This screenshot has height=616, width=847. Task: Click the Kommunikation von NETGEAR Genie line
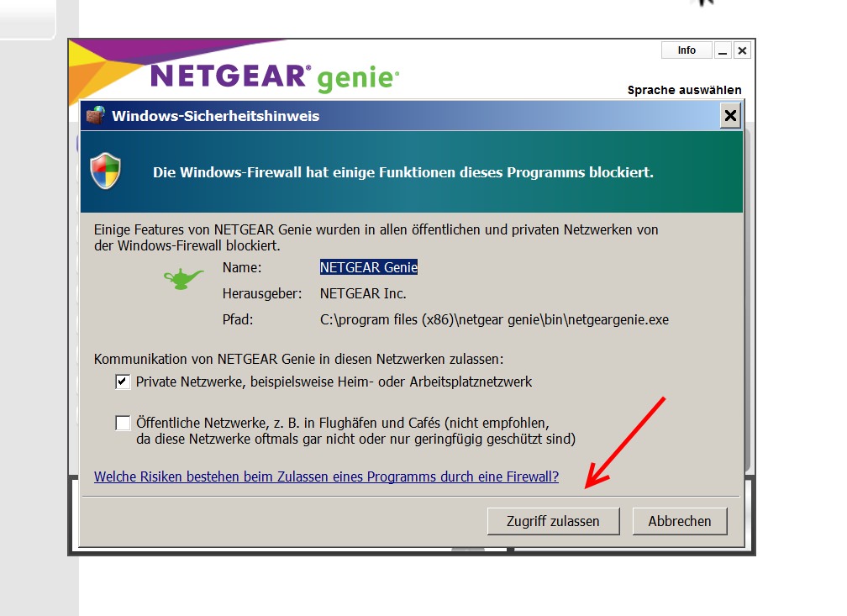point(299,360)
